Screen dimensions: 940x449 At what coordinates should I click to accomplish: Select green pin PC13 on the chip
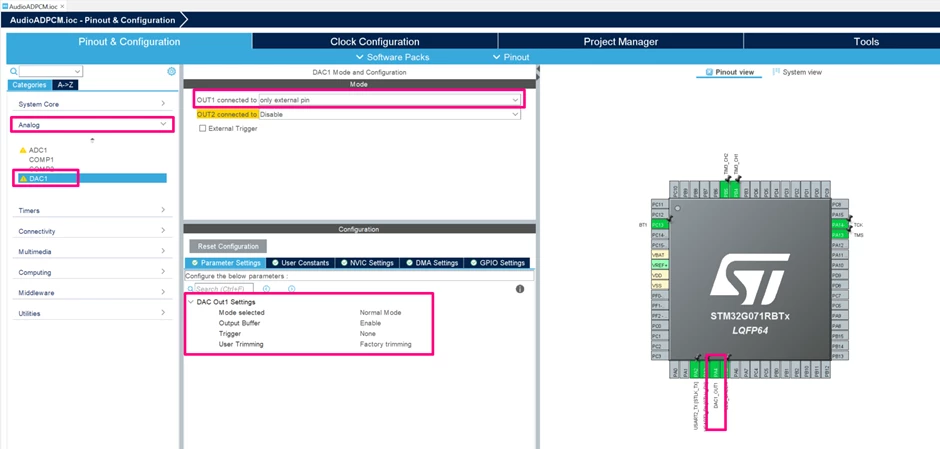(659, 225)
